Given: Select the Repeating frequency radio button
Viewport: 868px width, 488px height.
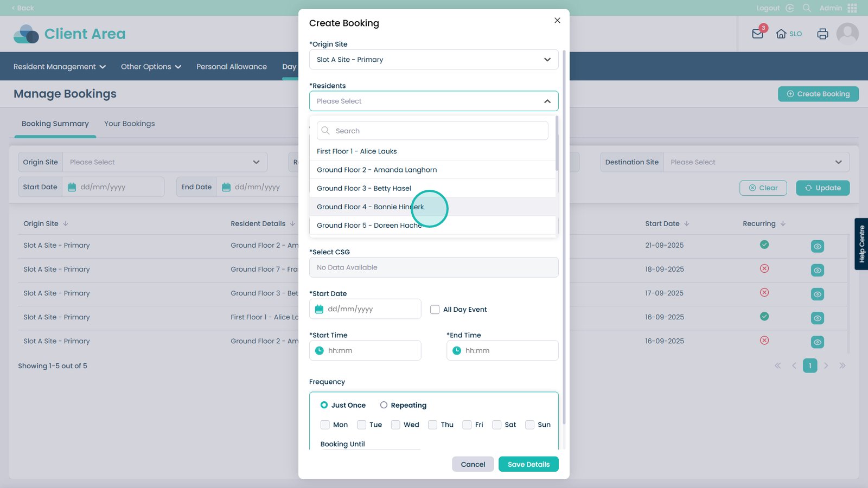Looking at the screenshot, I should [384, 405].
